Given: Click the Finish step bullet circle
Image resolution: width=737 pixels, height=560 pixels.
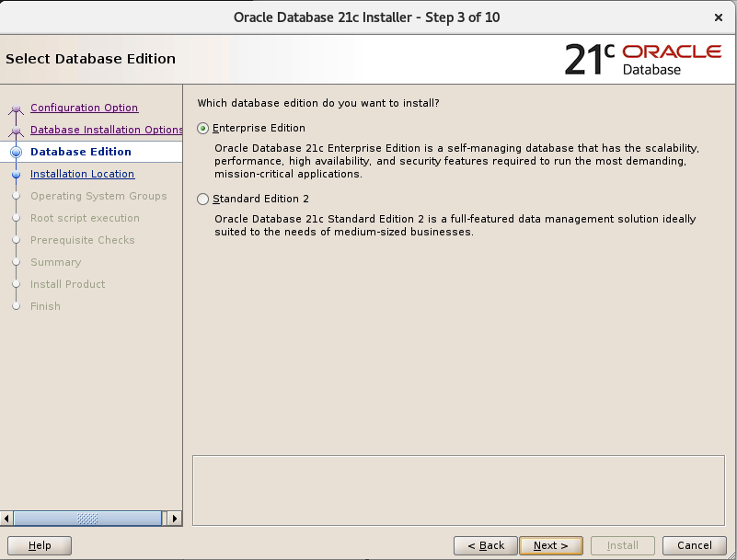Looking at the screenshot, I should (17, 306).
